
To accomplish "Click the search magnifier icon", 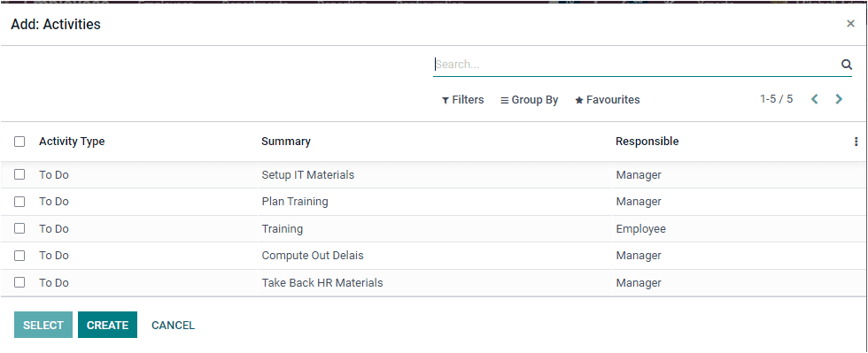I will [847, 65].
